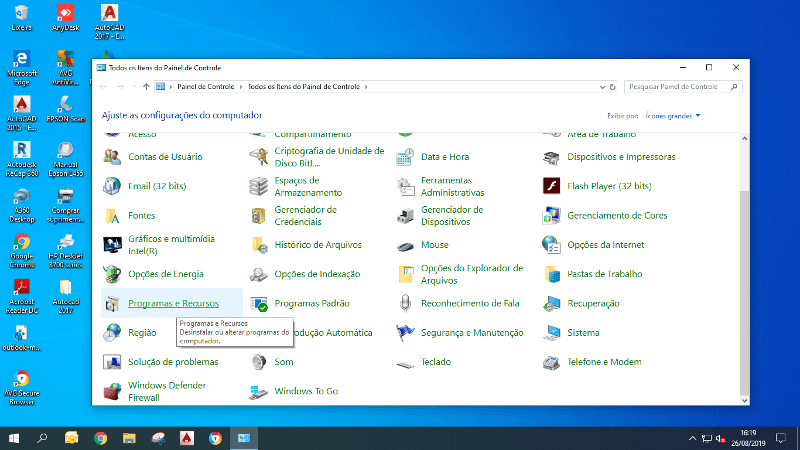Select the Google Chrome desktop shortcut

point(21,251)
